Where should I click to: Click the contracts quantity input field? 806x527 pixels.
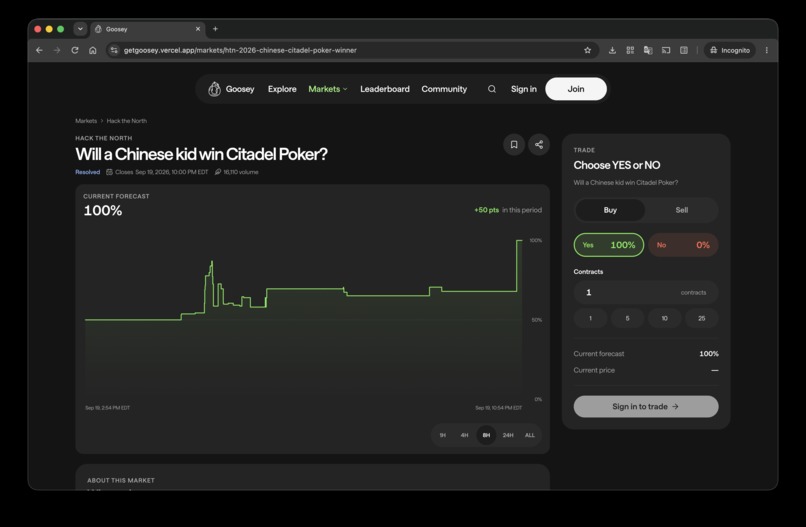coord(646,293)
